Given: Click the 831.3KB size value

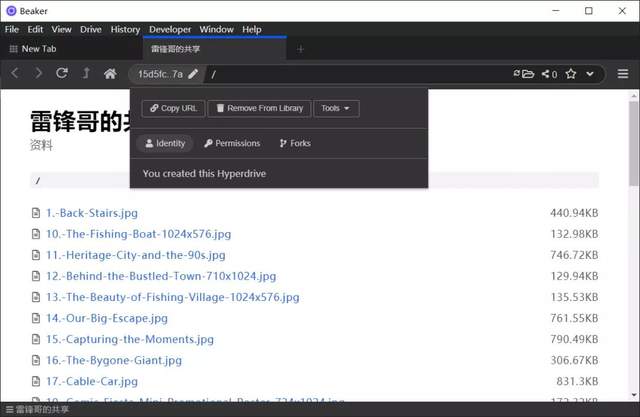Looking at the screenshot, I should coord(577,382).
